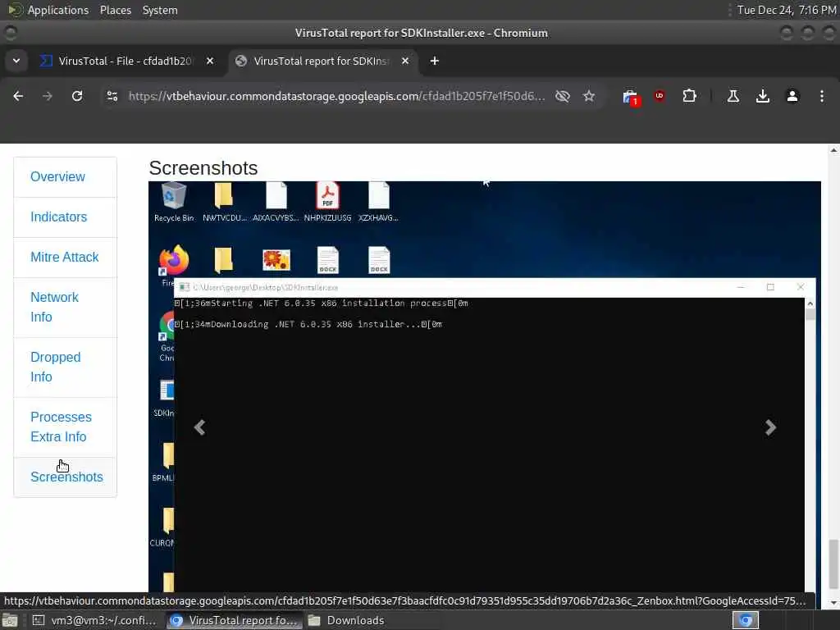Click the page scrollbar up arrow

[833, 151]
